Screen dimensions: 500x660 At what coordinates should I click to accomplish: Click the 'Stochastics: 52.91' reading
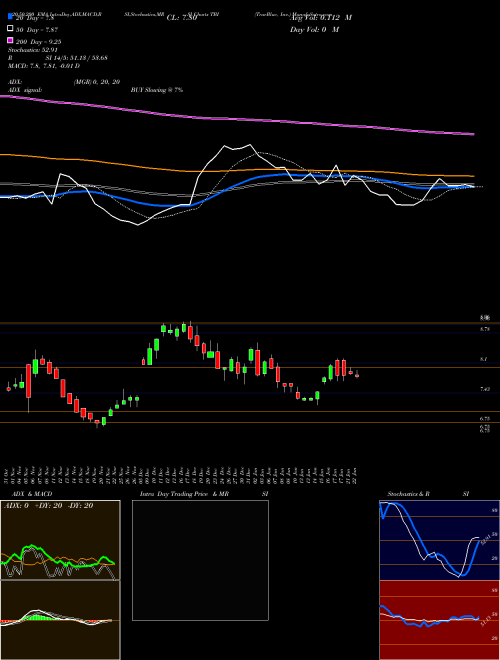pos(32,50)
